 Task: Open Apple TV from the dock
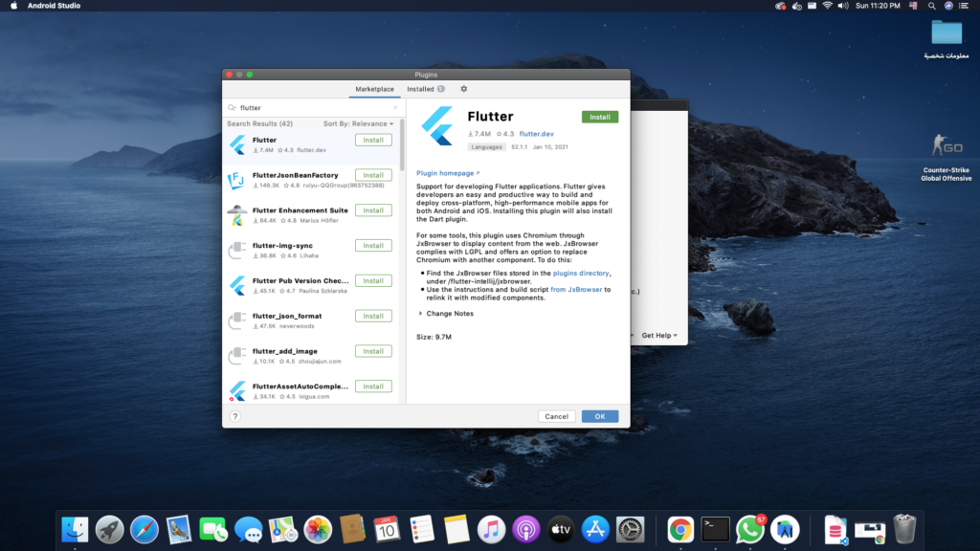coord(561,530)
